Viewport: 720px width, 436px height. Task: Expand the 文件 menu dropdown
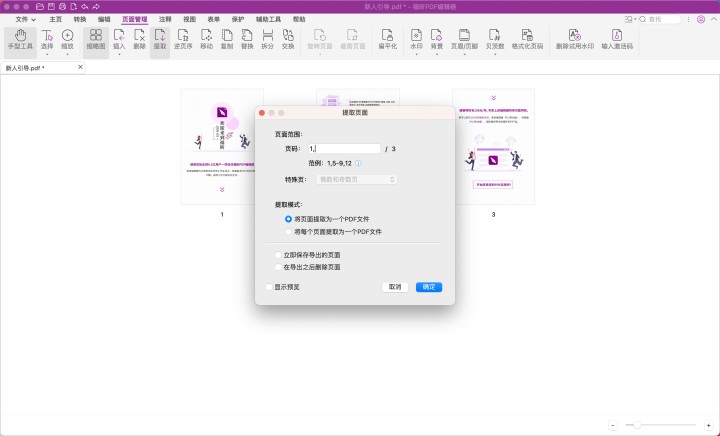(x=25, y=19)
